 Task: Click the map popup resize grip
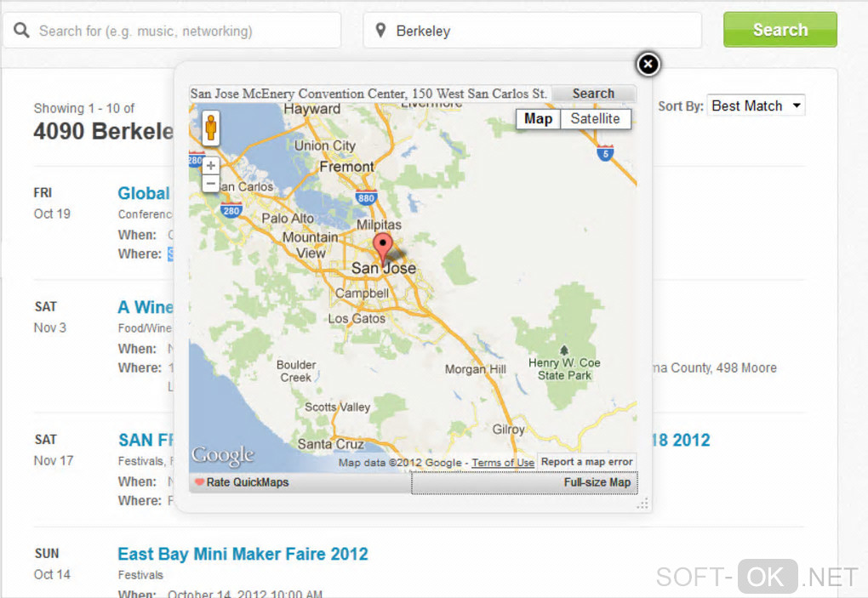642,504
